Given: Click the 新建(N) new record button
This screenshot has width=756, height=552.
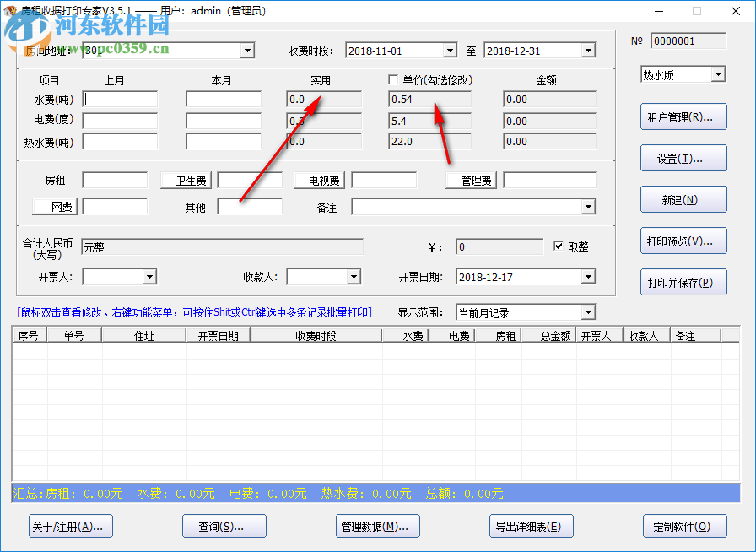Looking at the screenshot, I should (682, 199).
